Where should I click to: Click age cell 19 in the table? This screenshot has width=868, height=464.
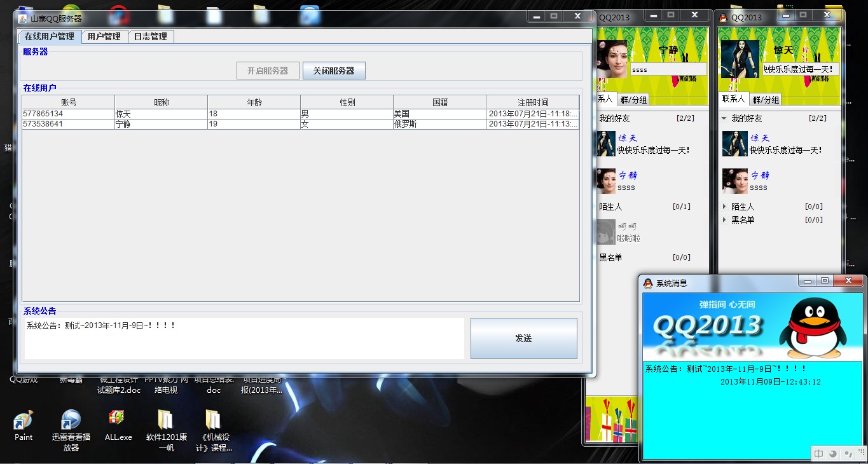[254, 124]
